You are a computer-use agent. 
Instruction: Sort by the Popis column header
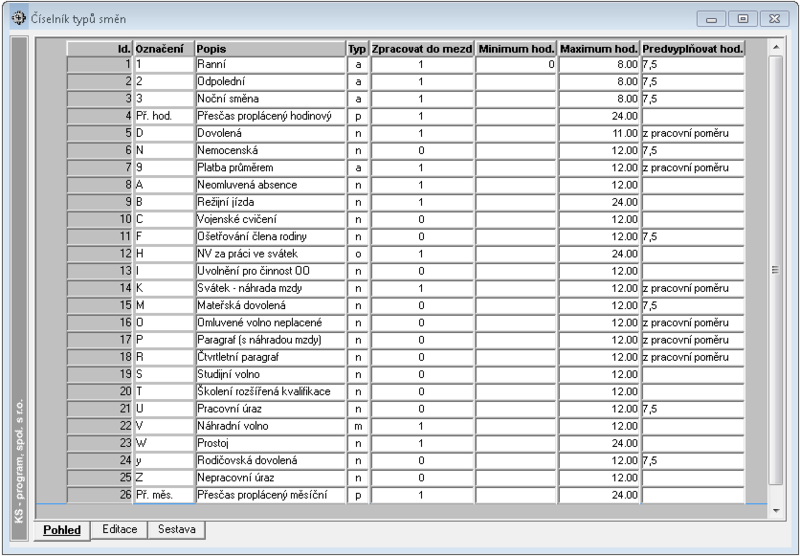point(270,49)
